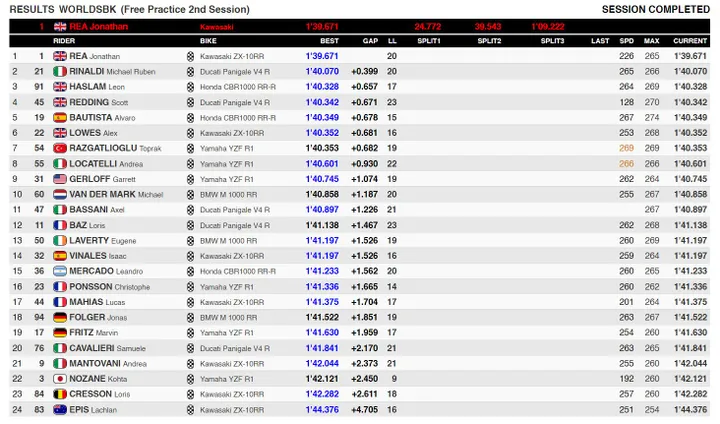Click the tyre icon in LOCATELLI Andrea row
This screenshot has width=720, height=424.
[190, 164]
